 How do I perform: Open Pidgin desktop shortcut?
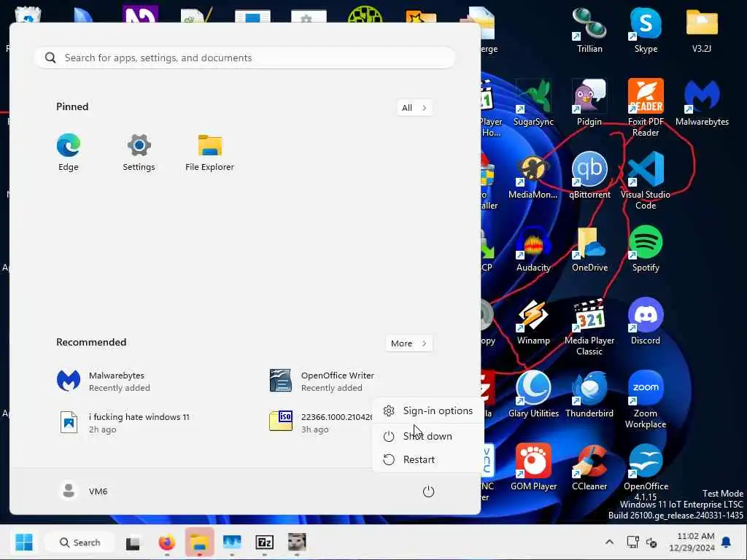tap(589, 103)
